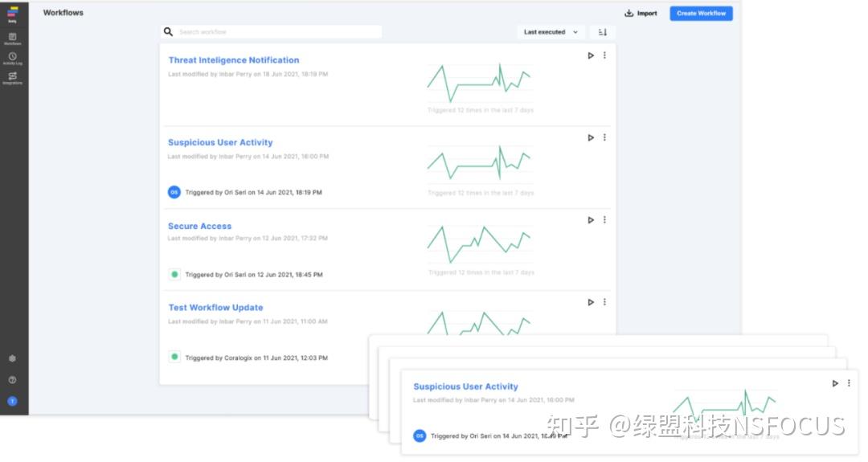Run the workflow in the floating card
This screenshot has width=868, height=462.
[835, 383]
